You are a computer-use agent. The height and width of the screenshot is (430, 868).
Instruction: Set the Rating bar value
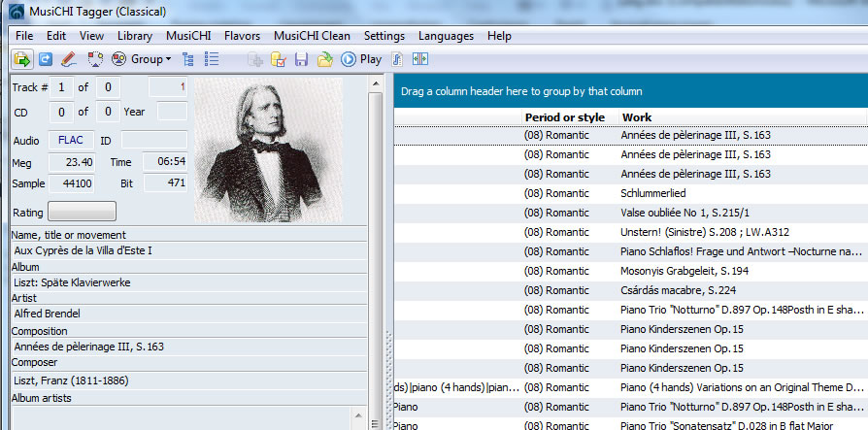[x=82, y=212]
